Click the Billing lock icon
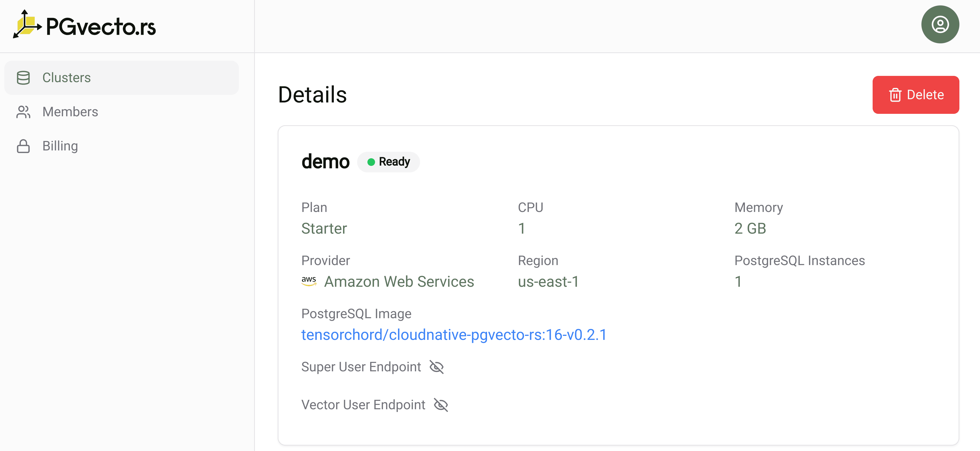The image size is (980, 451). point(23,146)
